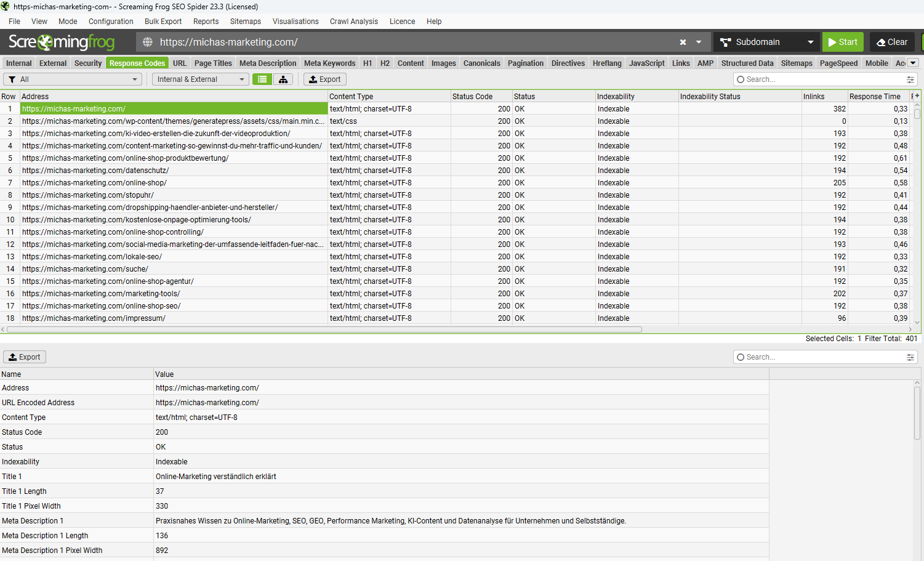Open search options icon in the top results search
Image resolution: width=924 pixels, height=561 pixels.
click(910, 79)
